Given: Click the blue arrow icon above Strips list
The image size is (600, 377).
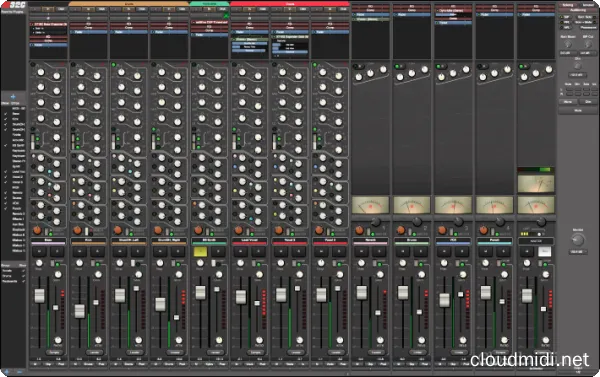Looking at the screenshot, I should coord(13,97).
